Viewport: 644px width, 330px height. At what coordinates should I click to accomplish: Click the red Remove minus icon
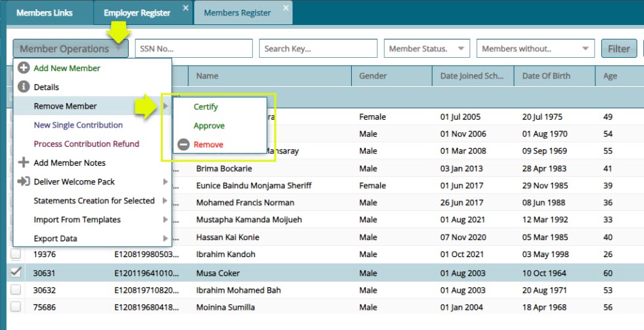tap(182, 145)
